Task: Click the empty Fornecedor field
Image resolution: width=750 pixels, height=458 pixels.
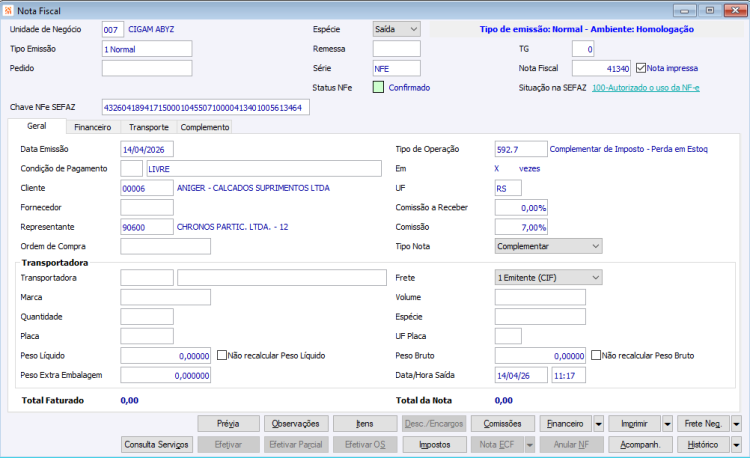Action: 147,207
